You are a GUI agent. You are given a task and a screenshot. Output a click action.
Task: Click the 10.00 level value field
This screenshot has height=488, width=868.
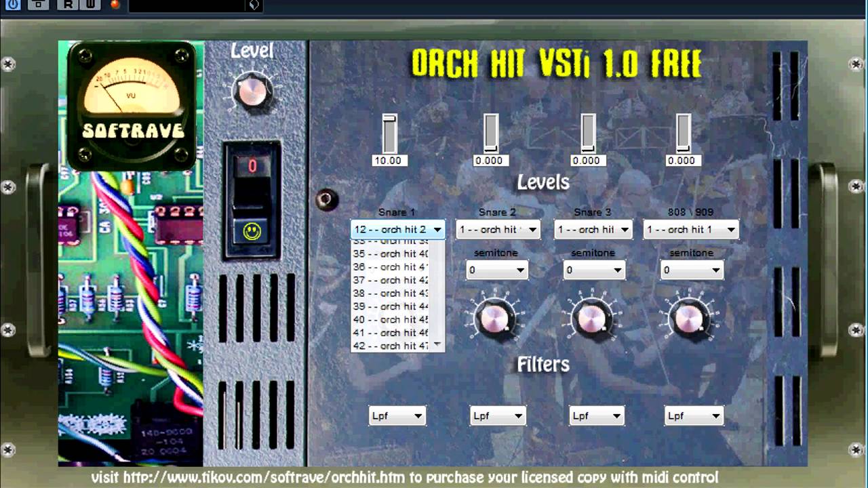pos(389,161)
